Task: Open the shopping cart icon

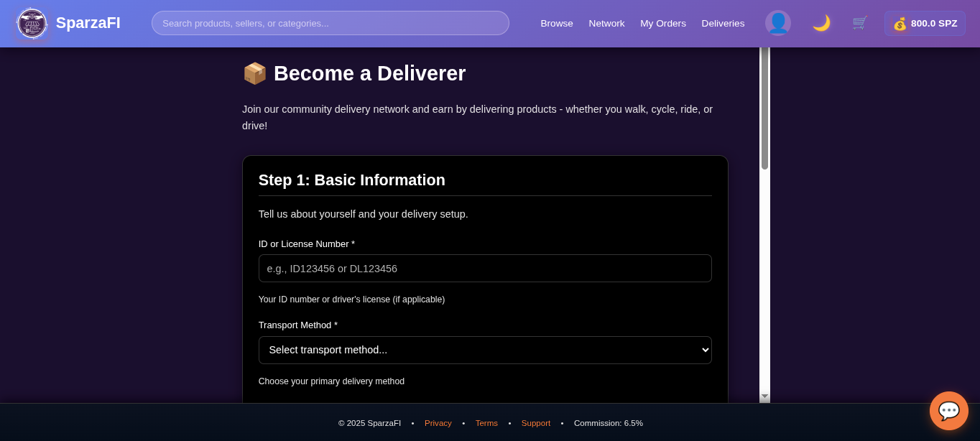Action: click(x=859, y=23)
